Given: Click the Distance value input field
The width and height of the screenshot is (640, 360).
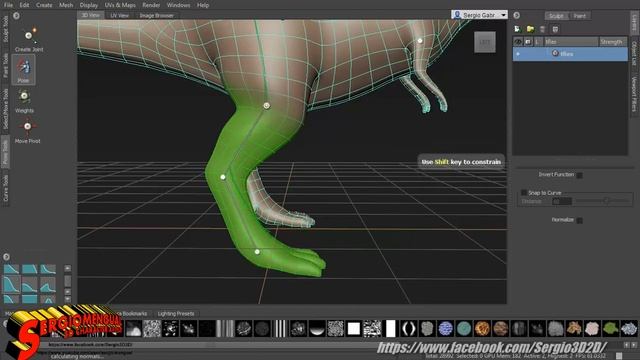Looking at the screenshot, I should tap(562, 201).
